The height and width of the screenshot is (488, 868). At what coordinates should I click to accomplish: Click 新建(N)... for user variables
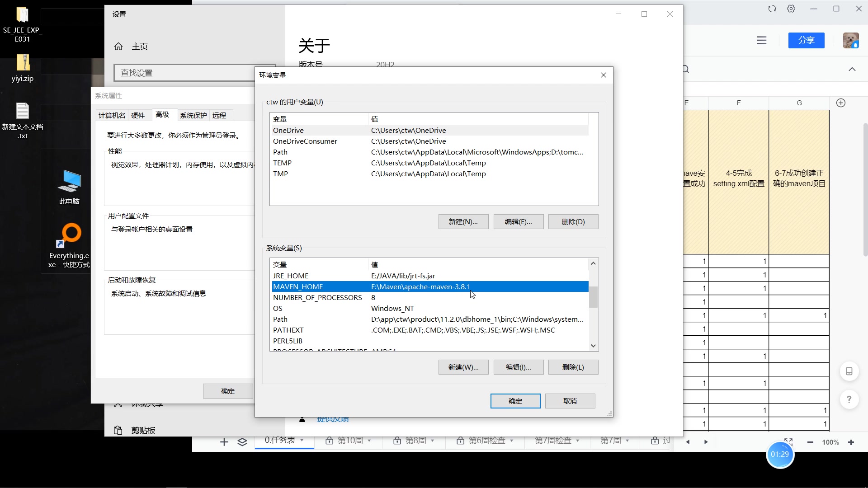pyautogui.click(x=463, y=221)
